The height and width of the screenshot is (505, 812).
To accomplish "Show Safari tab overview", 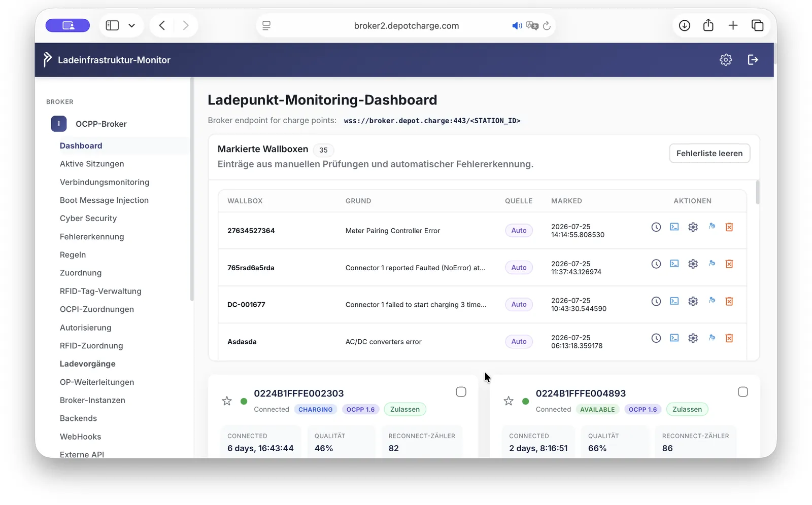I will coord(757,25).
